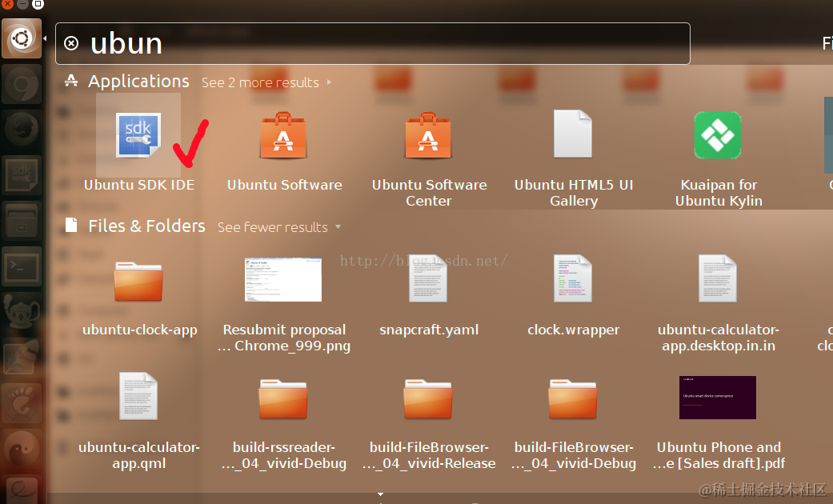This screenshot has width=833, height=504.
Task: Click the Files & Folders document icon
Action: point(71,225)
